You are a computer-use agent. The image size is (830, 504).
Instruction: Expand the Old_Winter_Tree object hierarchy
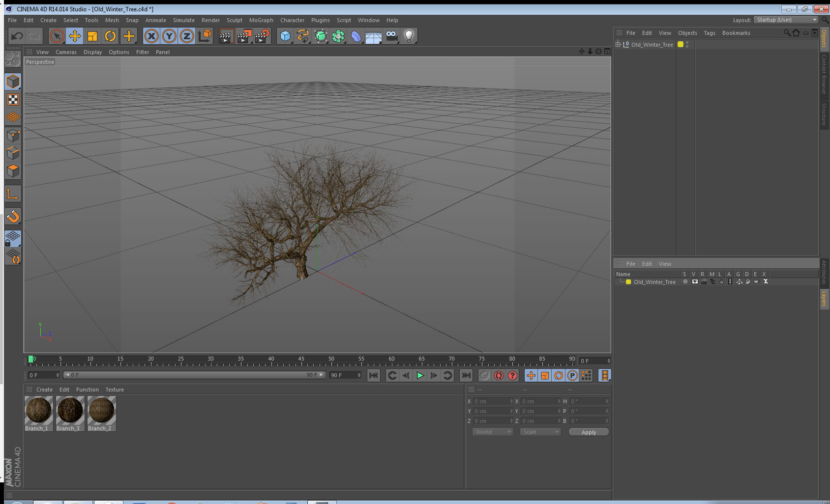point(618,44)
